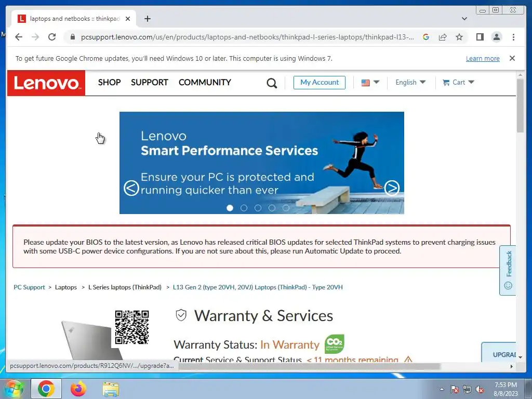Click the horizontal scrollbar thumb
Screen dimensions: 532x399
tap(309, 366)
